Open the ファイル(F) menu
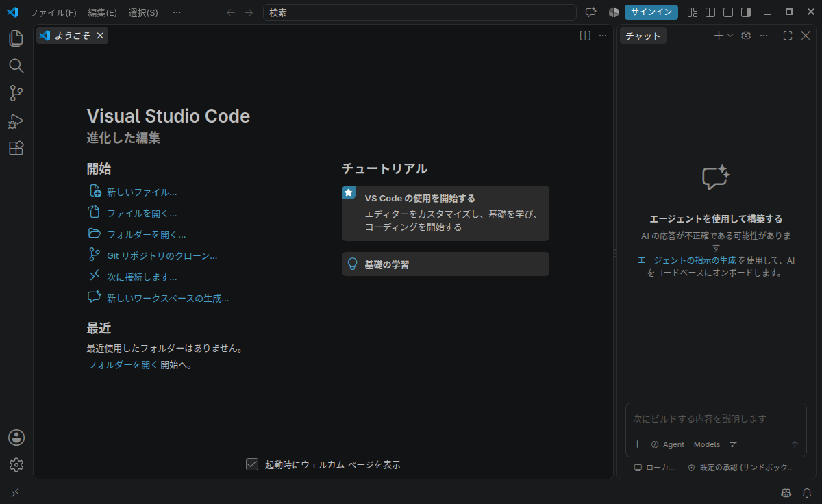 (53, 12)
